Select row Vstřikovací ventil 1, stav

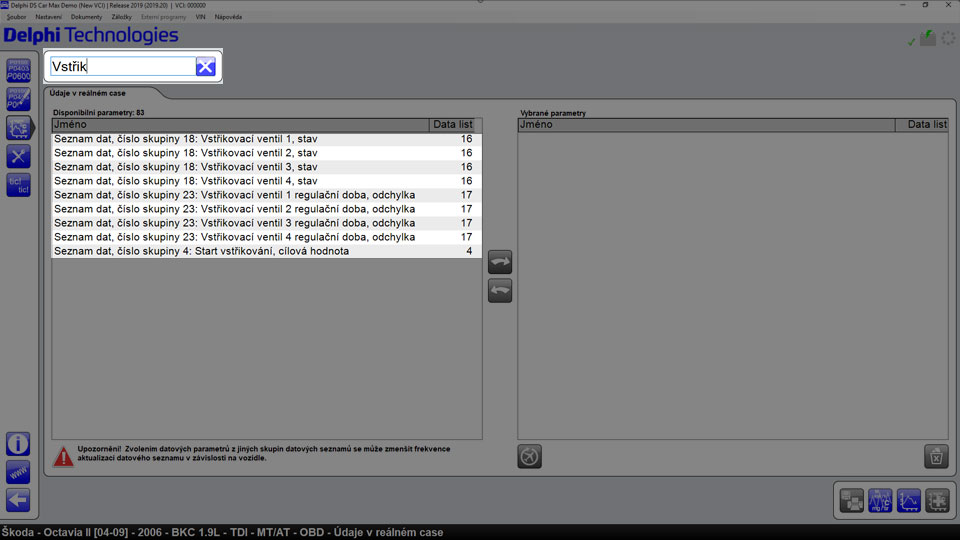coord(267,139)
